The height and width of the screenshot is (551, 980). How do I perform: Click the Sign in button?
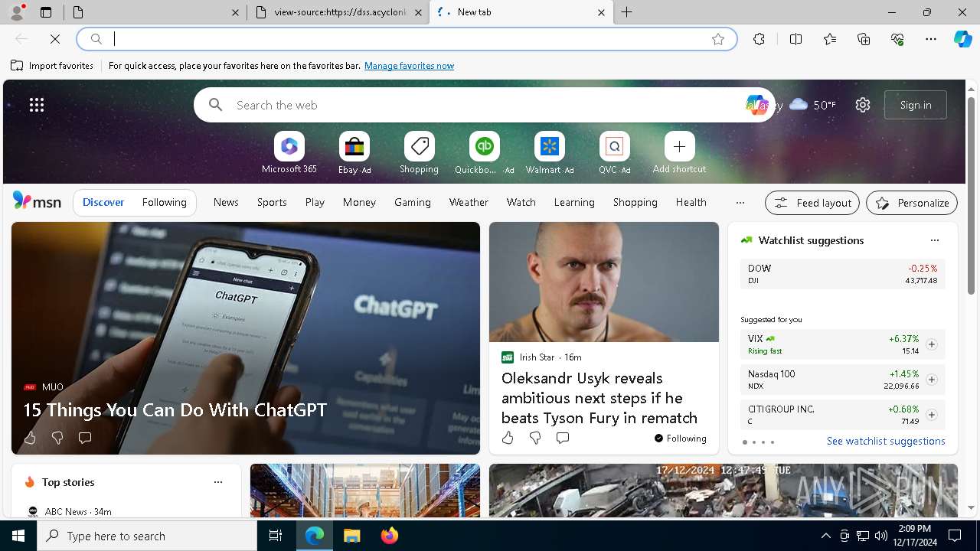click(916, 105)
